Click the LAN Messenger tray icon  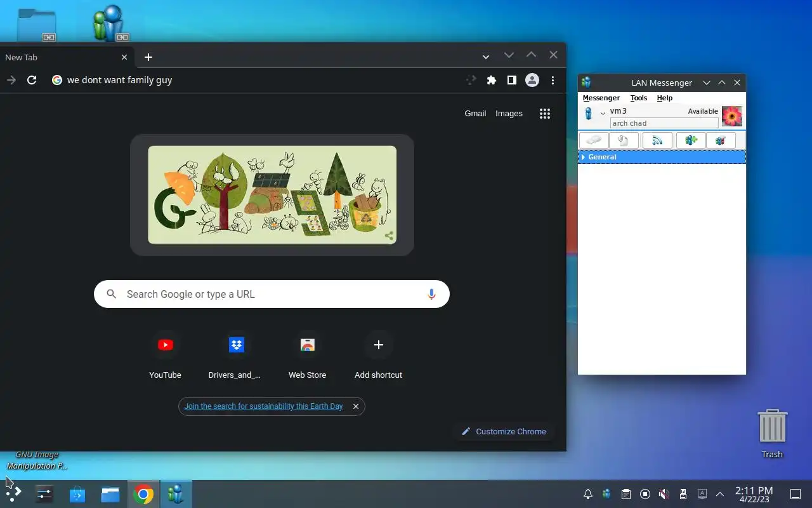click(607, 494)
